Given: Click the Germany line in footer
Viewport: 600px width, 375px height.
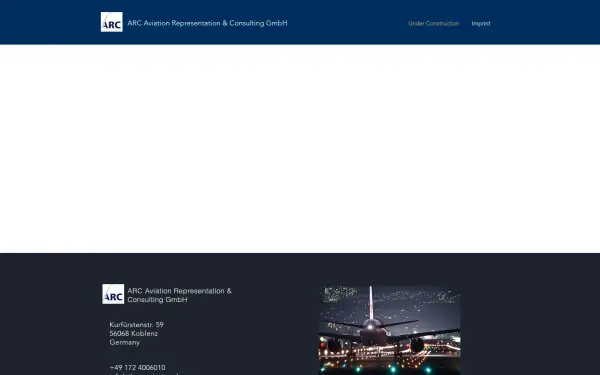Looking at the screenshot, I should [x=125, y=342].
